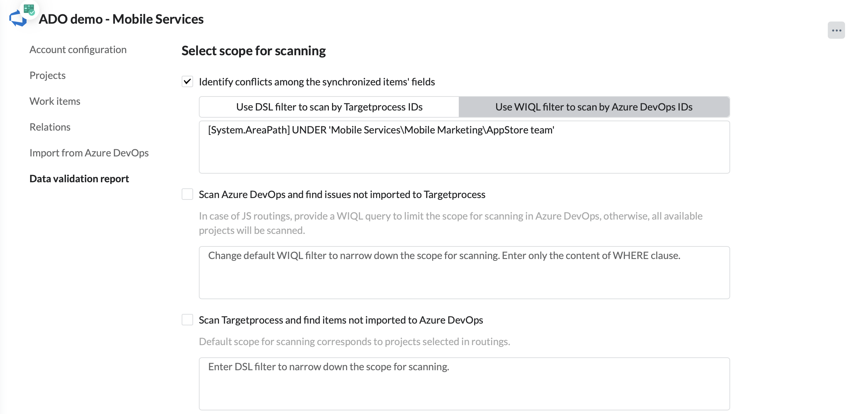Screen dimensions: 868x414
Task: Select WIQL filter by Azure DevOps IDs tab
Action: 594,107
